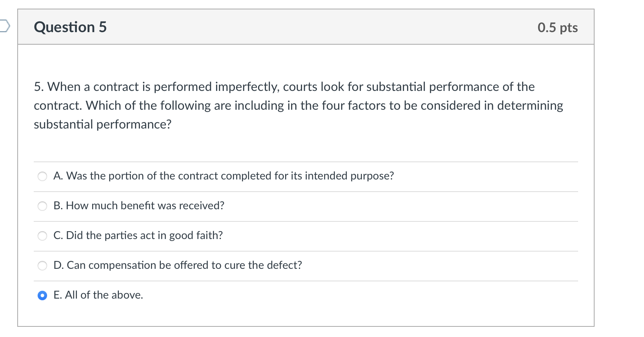Select radio button for option B

[x=42, y=206]
